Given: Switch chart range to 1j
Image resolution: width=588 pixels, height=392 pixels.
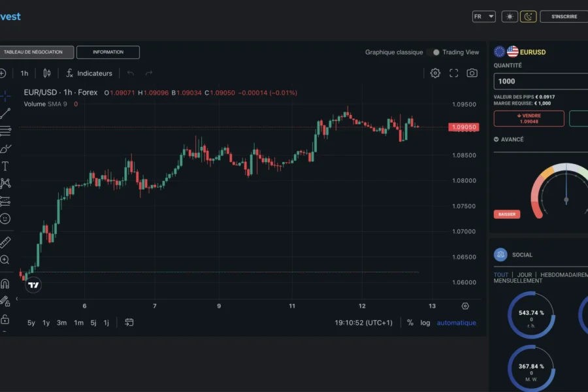Looking at the screenshot, I should [106, 323].
